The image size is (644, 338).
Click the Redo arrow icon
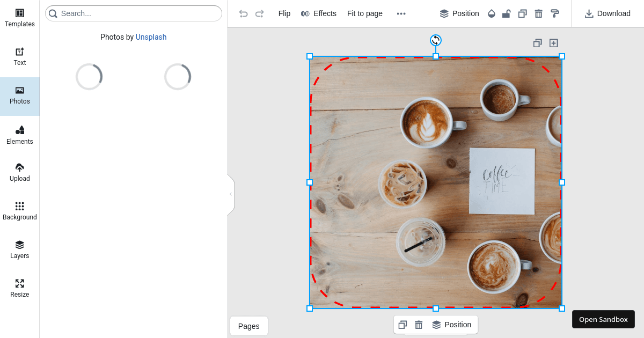260,13
